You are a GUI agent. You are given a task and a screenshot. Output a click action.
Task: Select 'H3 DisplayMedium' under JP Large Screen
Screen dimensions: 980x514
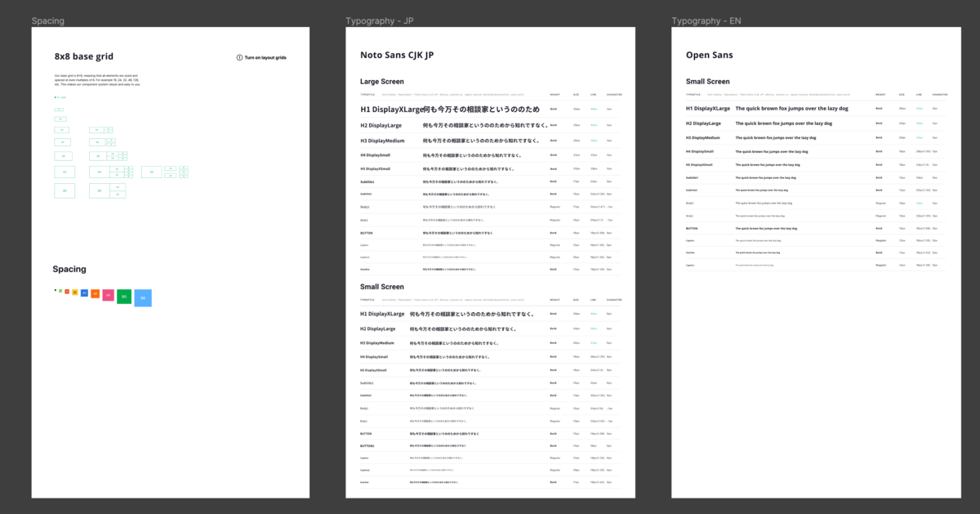tap(382, 141)
